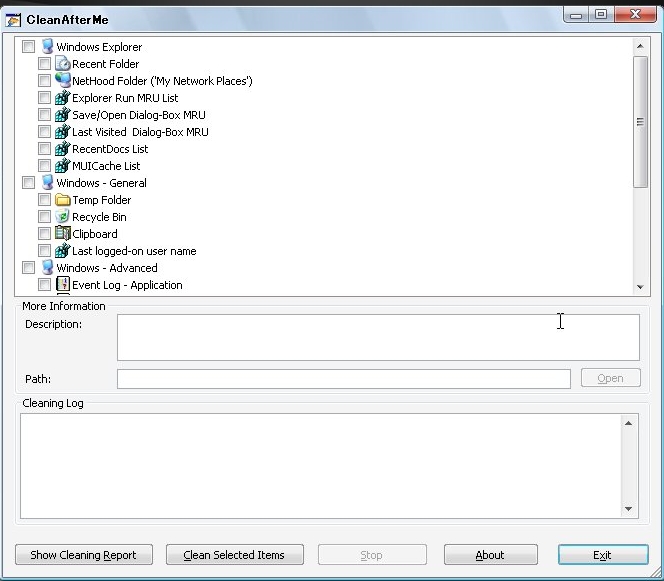Click inside the Cleaning Log text area

(321, 466)
